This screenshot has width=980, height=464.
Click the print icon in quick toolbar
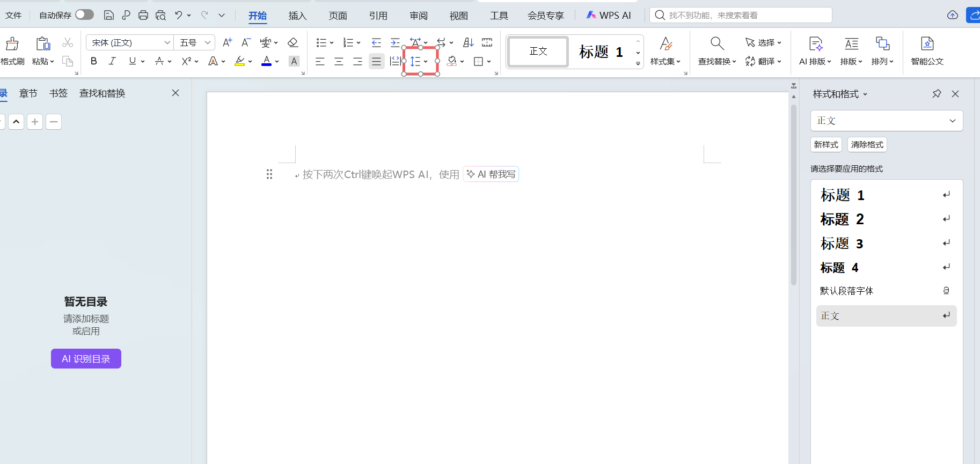click(x=143, y=15)
